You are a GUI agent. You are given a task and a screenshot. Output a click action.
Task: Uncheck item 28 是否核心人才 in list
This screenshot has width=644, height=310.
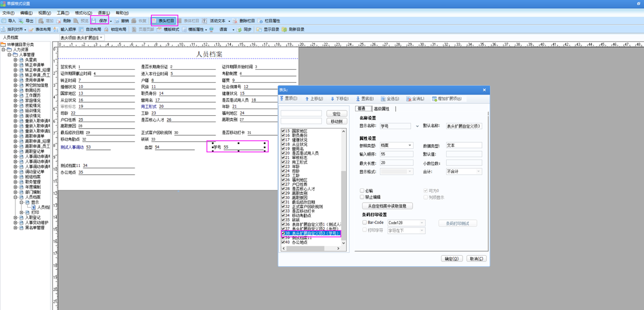(283, 189)
